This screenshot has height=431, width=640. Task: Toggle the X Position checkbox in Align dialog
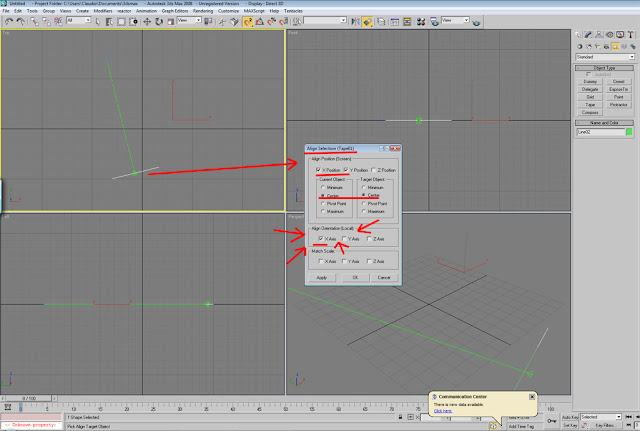coord(318,169)
